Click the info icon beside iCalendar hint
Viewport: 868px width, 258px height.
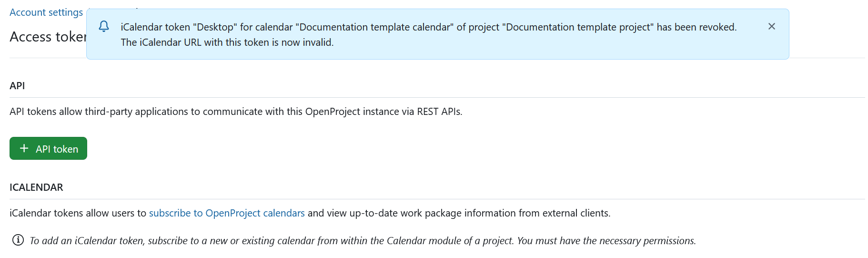tap(18, 240)
